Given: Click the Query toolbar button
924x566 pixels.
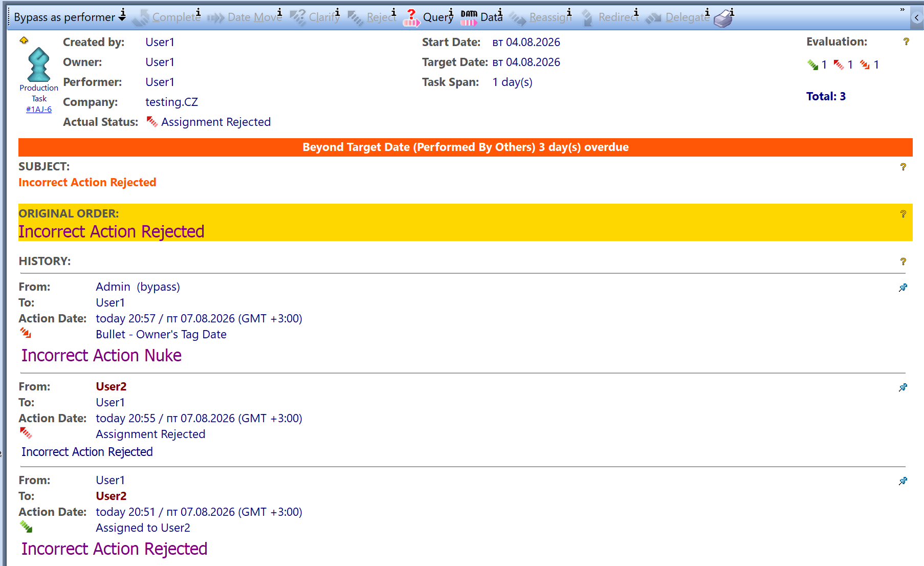Looking at the screenshot, I should 428,17.
